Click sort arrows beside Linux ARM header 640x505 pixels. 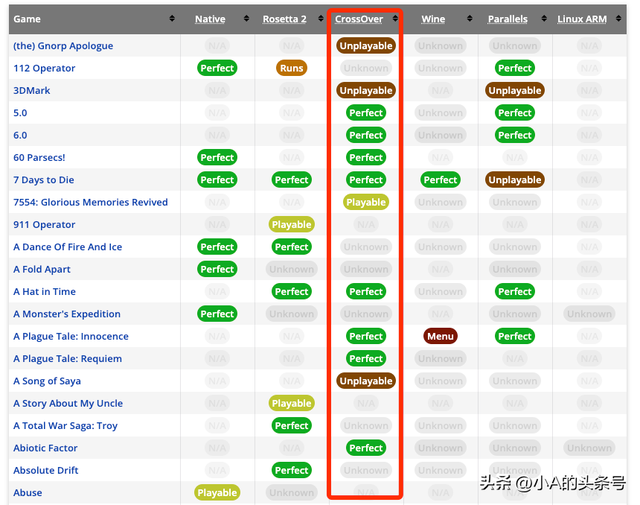tap(618, 18)
